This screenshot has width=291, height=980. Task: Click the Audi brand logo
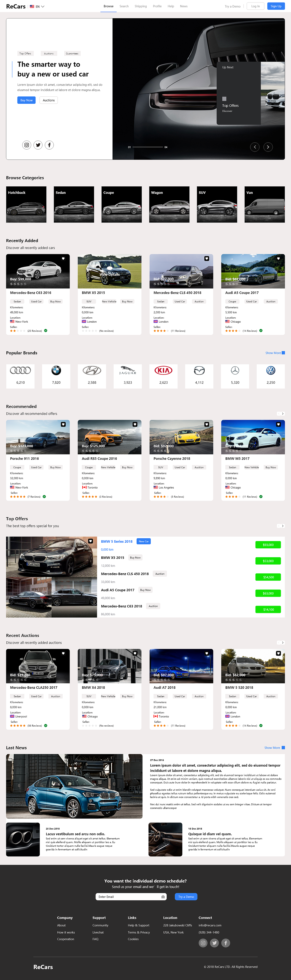coord(20,370)
